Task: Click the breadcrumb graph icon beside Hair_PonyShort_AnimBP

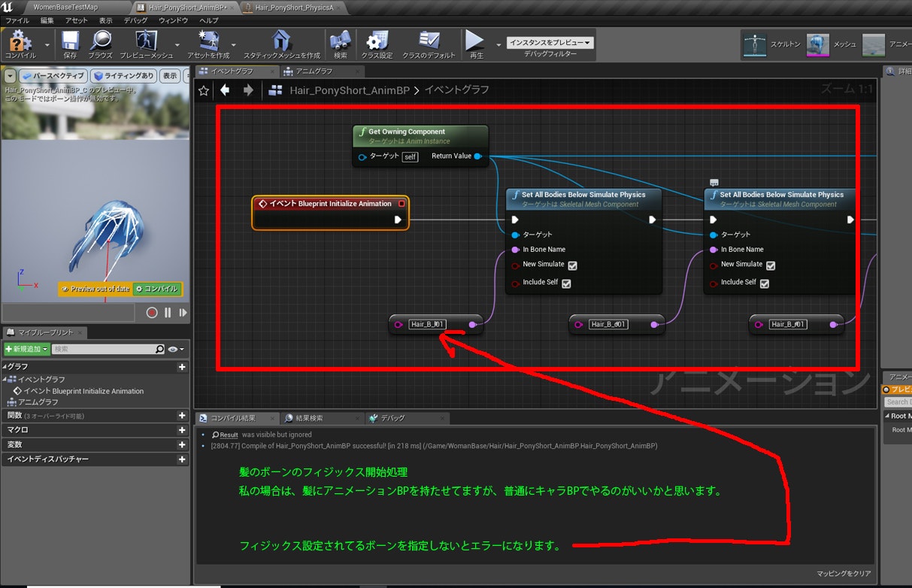Action: pyautogui.click(x=275, y=90)
